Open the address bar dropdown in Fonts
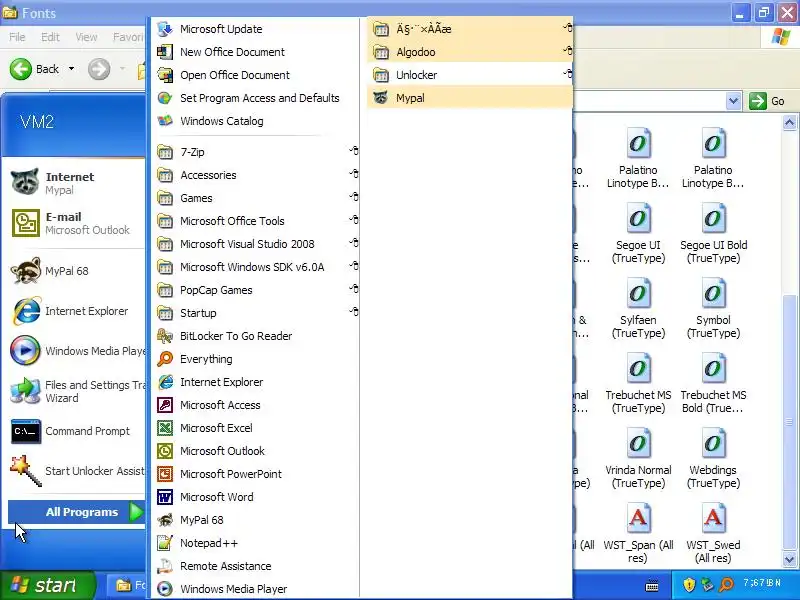 (734, 101)
